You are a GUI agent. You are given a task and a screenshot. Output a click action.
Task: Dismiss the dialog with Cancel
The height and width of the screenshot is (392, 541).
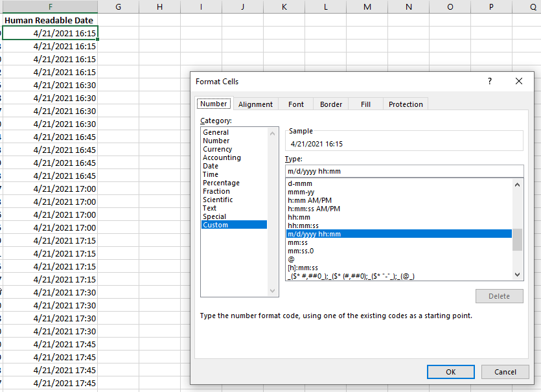[x=505, y=371]
